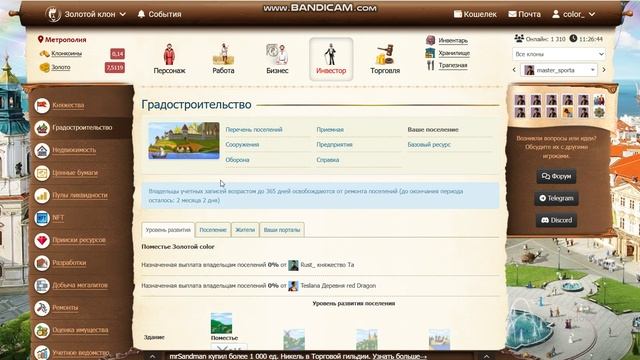
Task: Open Сооружения link
Action: (x=242, y=144)
